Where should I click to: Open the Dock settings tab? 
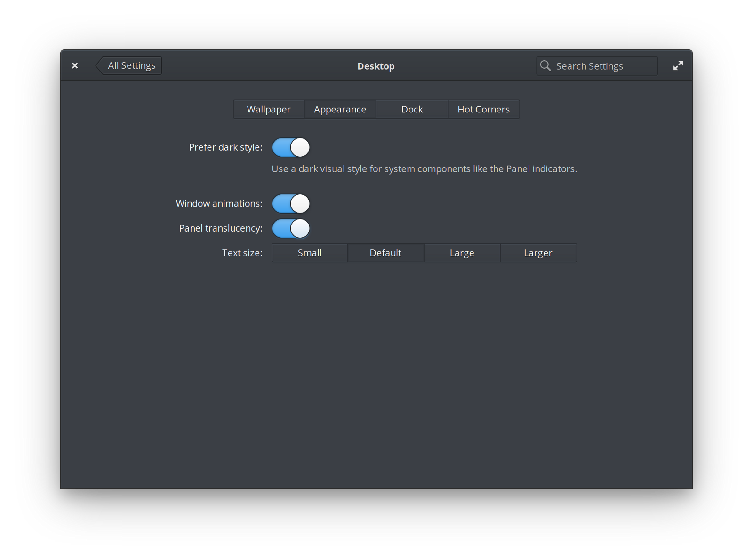click(412, 109)
